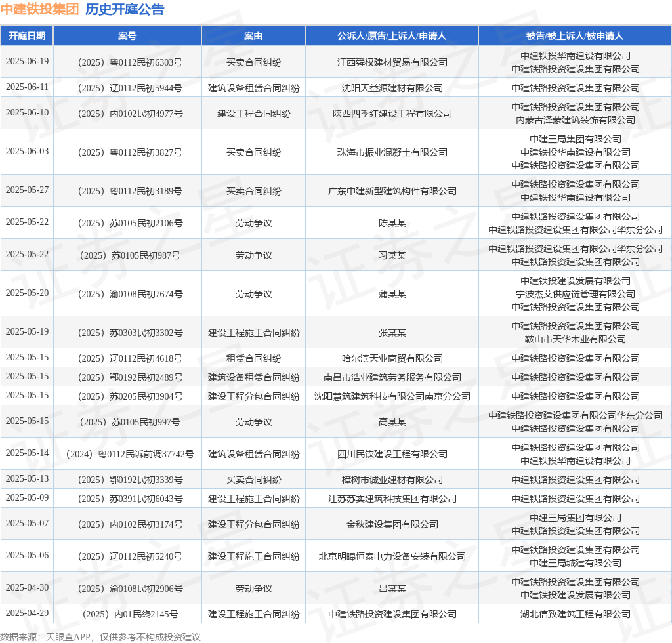
Task: Click plaintiff 沈阳天益源建材有限公司
Action: click(392, 88)
